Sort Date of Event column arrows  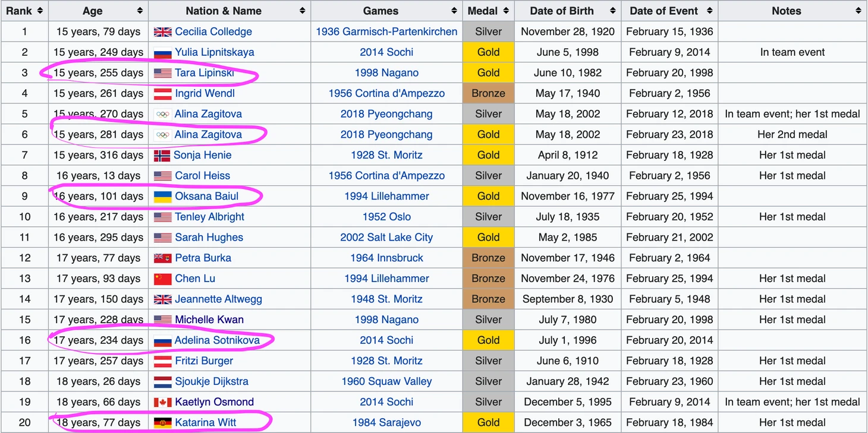[709, 11]
